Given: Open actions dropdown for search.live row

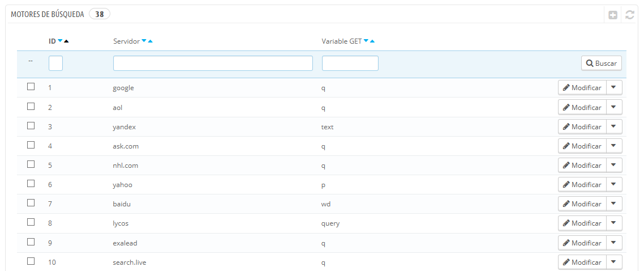Looking at the screenshot, I should tap(614, 262).
